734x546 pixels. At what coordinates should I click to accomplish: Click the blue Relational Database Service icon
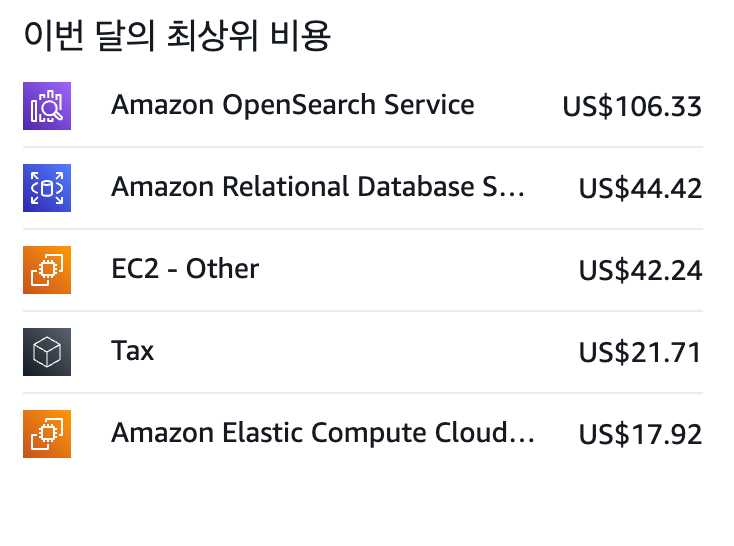click(47, 188)
